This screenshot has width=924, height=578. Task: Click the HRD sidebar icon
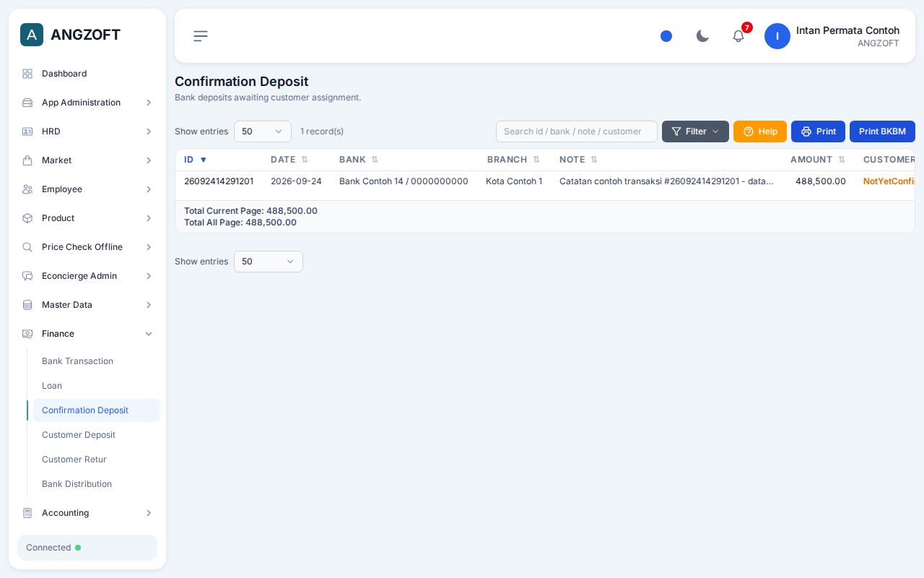pyautogui.click(x=27, y=131)
